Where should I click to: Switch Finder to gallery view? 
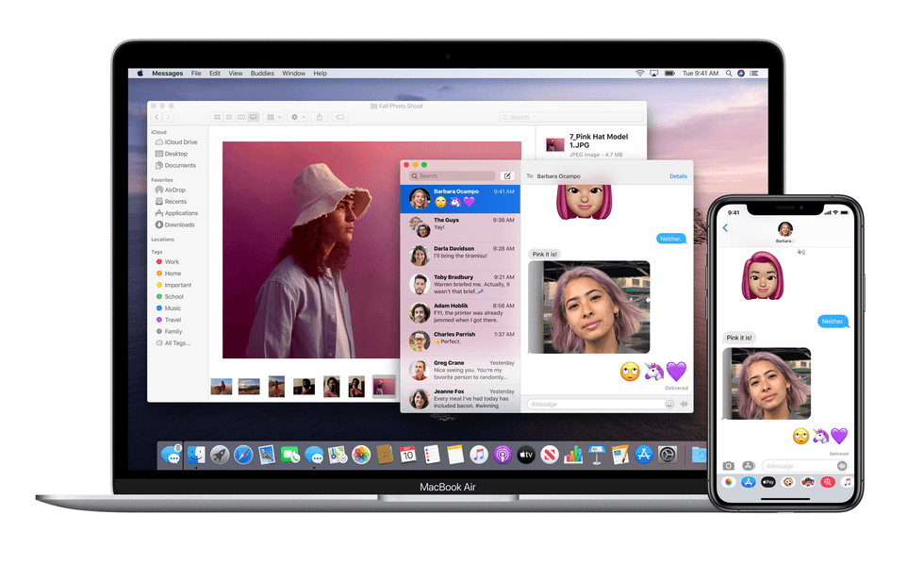tap(253, 117)
